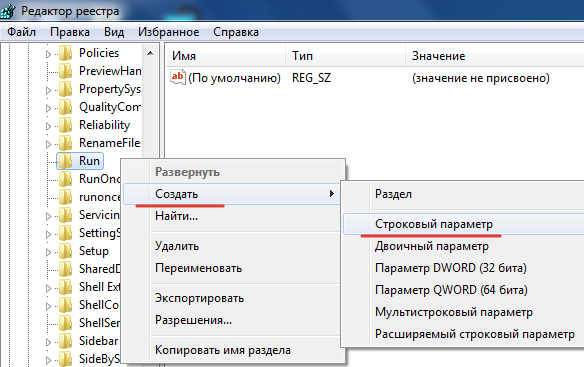The height and width of the screenshot is (367, 584).
Task: Select Строковый параметр in the submenu
Action: click(x=463, y=224)
